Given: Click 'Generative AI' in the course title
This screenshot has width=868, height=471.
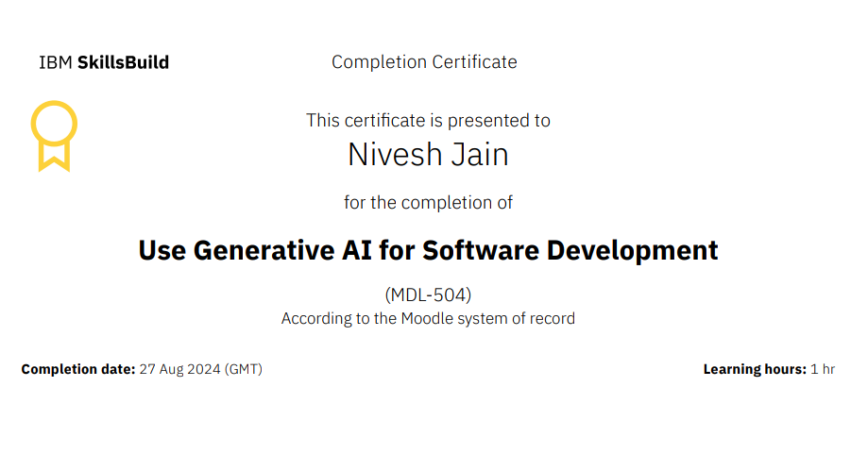Looking at the screenshot, I should point(304,251).
